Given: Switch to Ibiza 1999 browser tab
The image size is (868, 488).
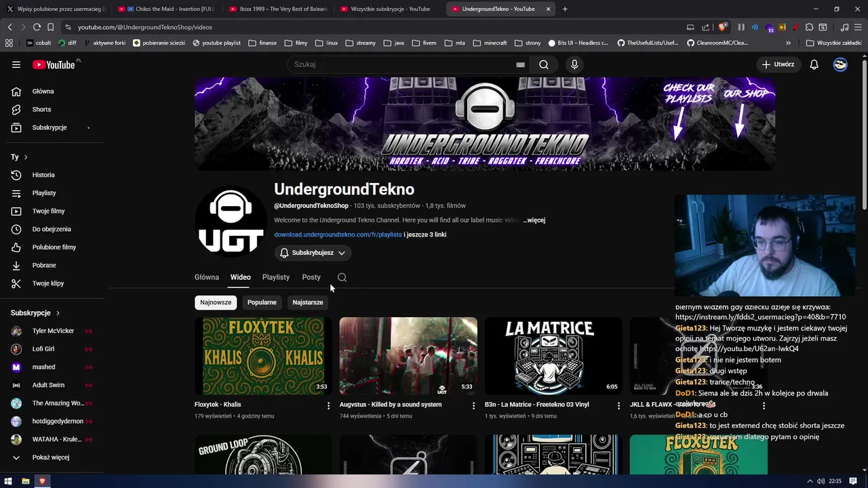Looking at the screenshot, I should tap(278, 9).
